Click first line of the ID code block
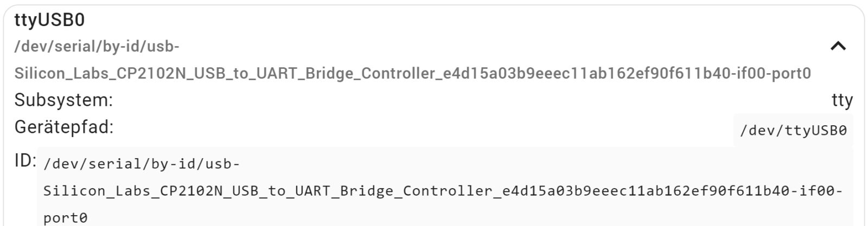868x226 pixels. point(141,164)
